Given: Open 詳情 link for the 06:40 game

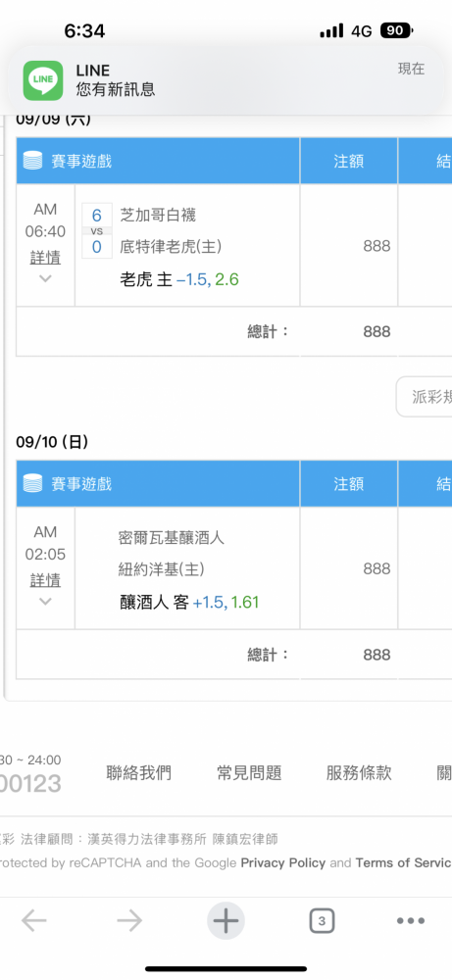Looking at the screenshot, I should [45, 258].
